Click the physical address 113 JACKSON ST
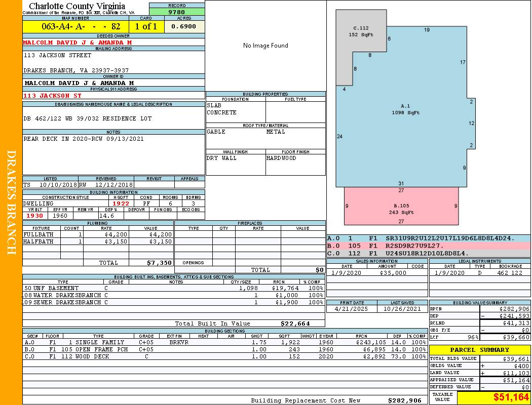Image resolution: width=532 pixels, height=405 pixels. [x=53, y=95]
